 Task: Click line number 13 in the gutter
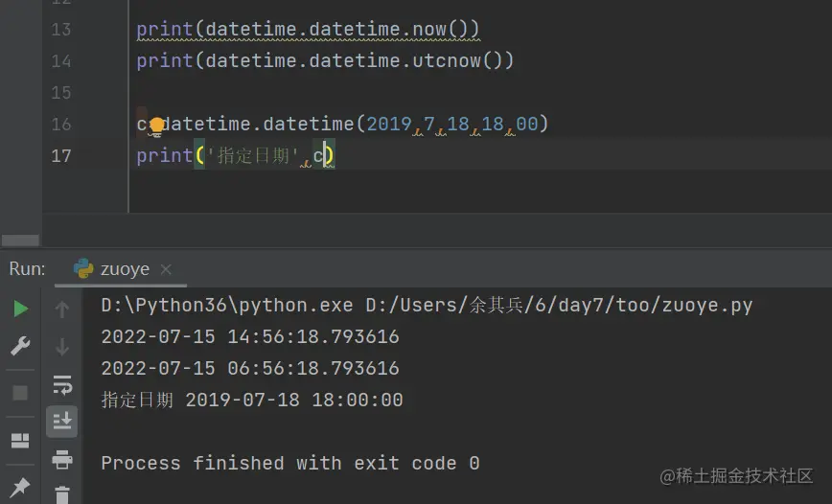61,29
